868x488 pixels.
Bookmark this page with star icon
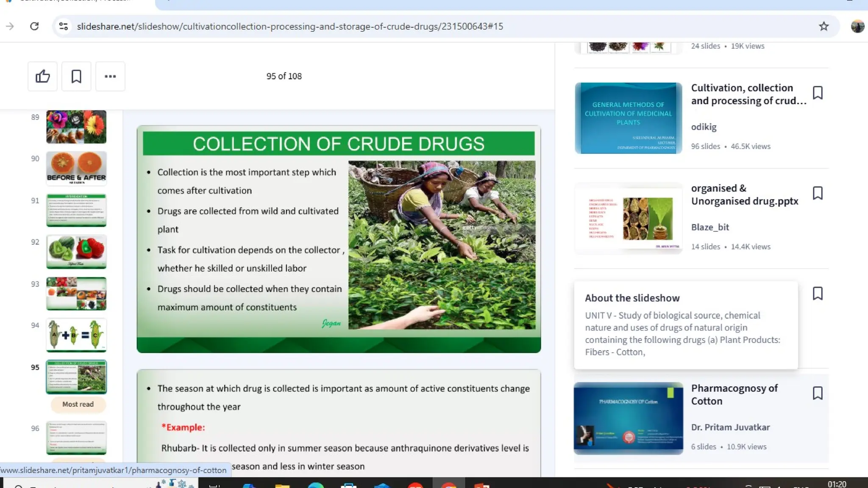click(x=823, y=26)
